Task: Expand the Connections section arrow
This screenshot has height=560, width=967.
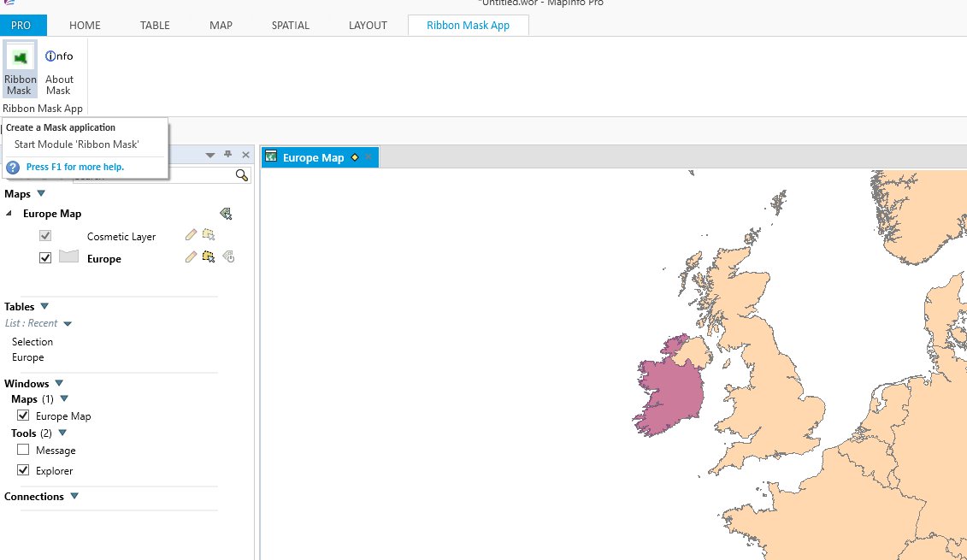Action: (x=74, y=497)
